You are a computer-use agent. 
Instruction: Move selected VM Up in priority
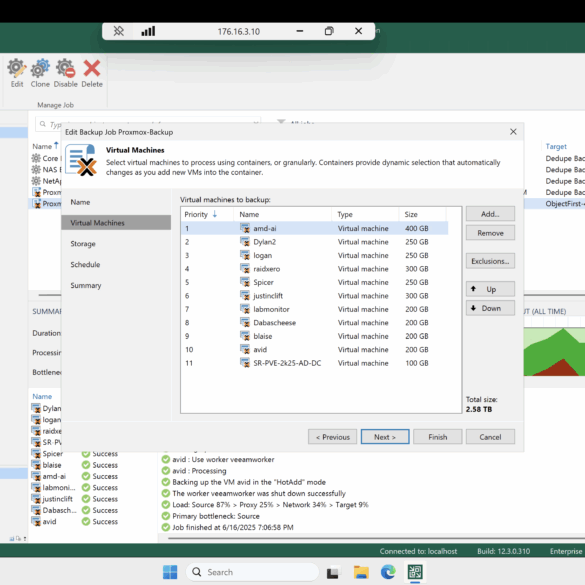pos(490,289)
